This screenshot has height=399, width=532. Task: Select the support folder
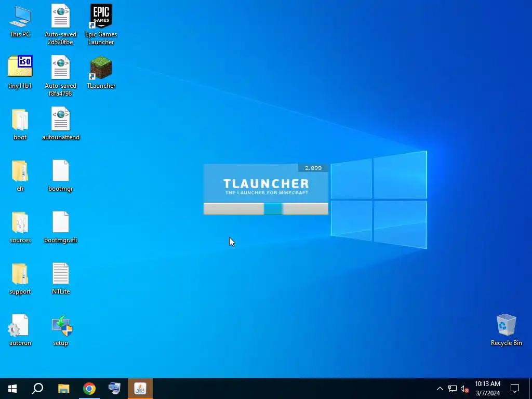tap(20, 279)
